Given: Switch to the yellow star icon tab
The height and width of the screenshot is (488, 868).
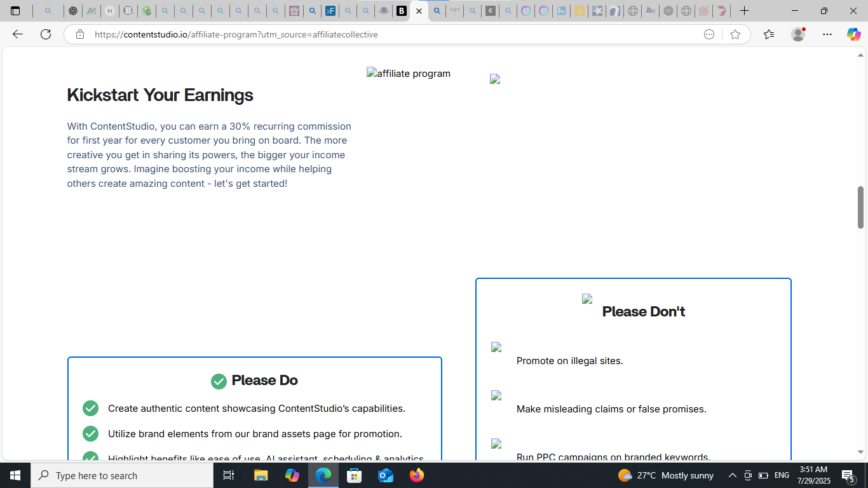Looking at the screenshot, I should tap(597, 11).
